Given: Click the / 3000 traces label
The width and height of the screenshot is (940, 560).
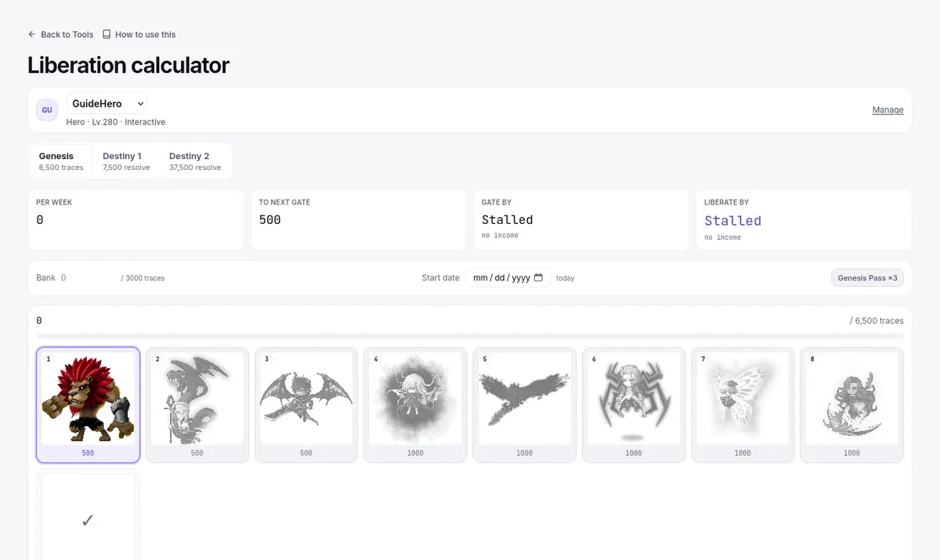Looking at the screenshot, I should tap(143, 279).
